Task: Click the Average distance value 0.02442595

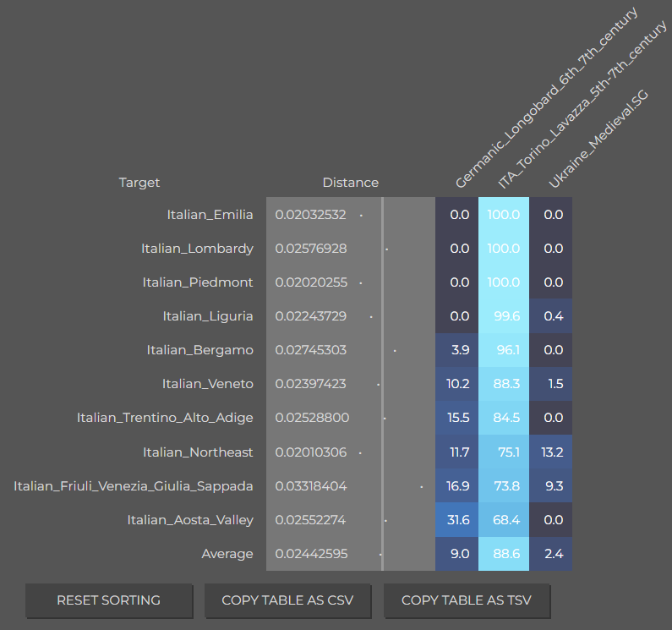Action: [311, 554]
